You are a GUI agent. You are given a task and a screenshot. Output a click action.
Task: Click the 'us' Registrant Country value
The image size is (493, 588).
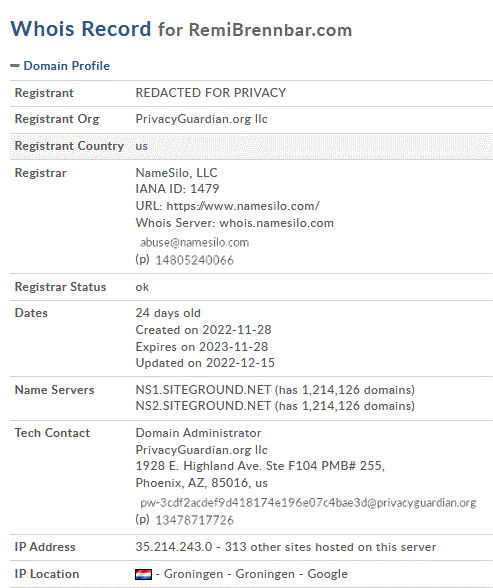tap(142, 146)
